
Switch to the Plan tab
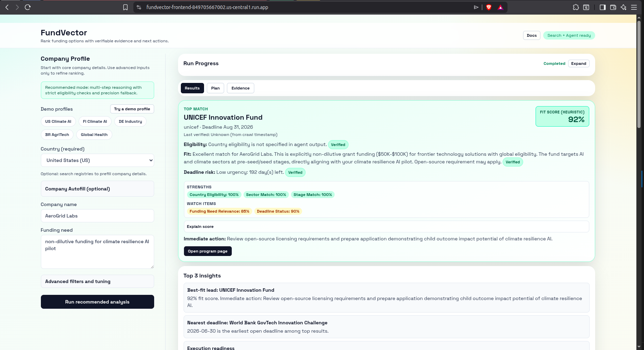point(215,88)
